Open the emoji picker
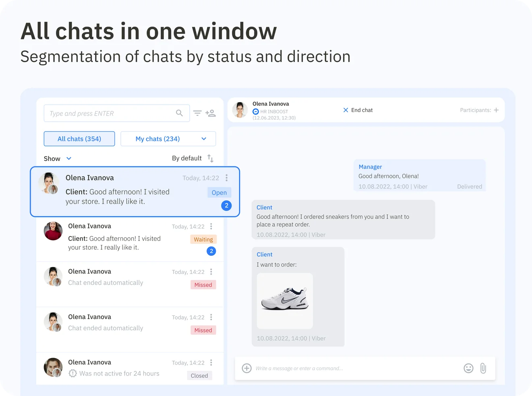 point(468,368)
